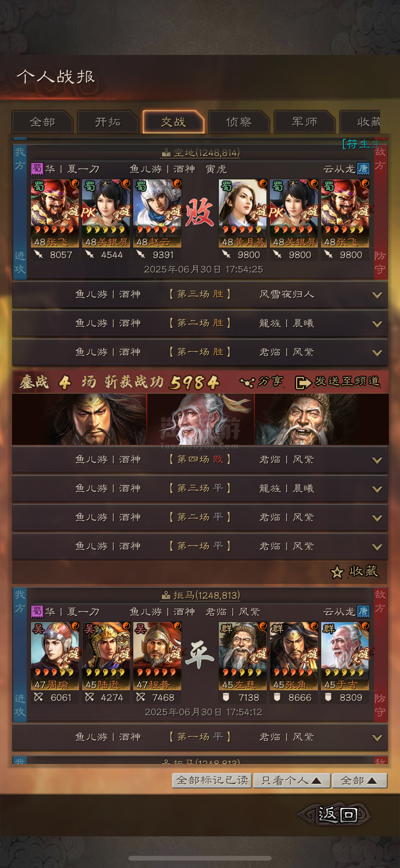Viewport: 400px width, 868px height.
Task: Tap the 45张角 hero portrait
Action: pyautogui.click(x=294, y=656)
